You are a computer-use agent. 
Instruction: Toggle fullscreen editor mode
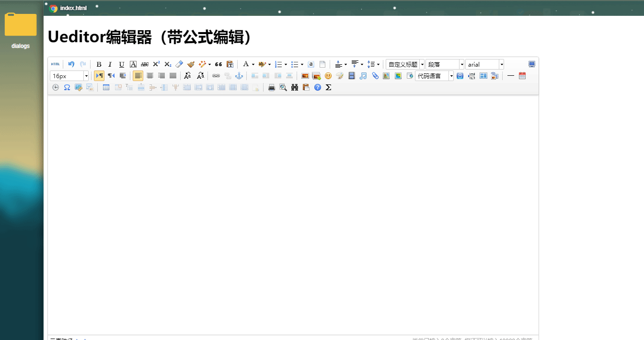[532, 64]
